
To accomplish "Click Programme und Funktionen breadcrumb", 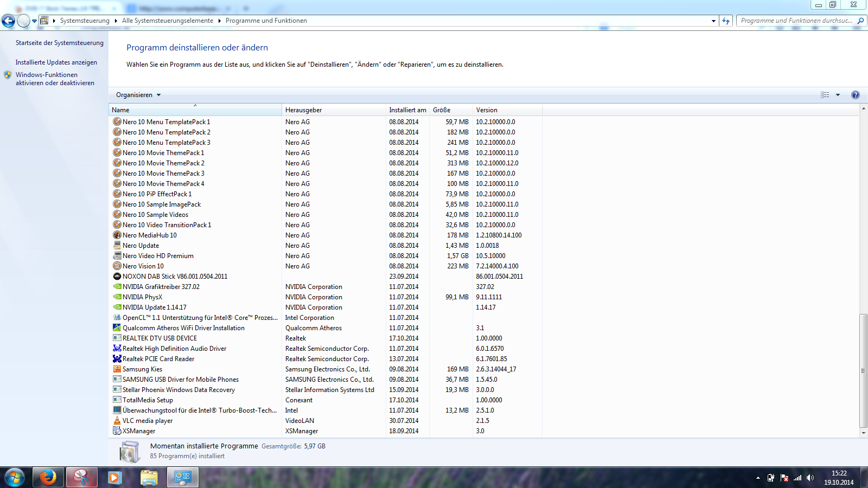I will click(x=266, y=21).
